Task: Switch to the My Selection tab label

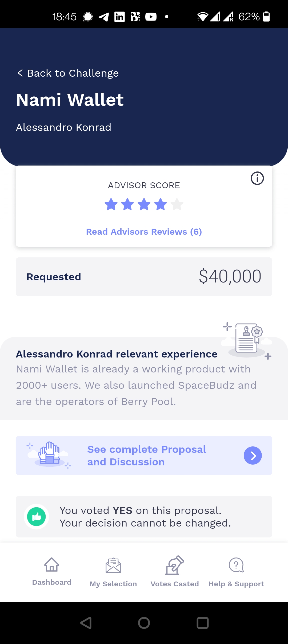Action: (113, 584)
